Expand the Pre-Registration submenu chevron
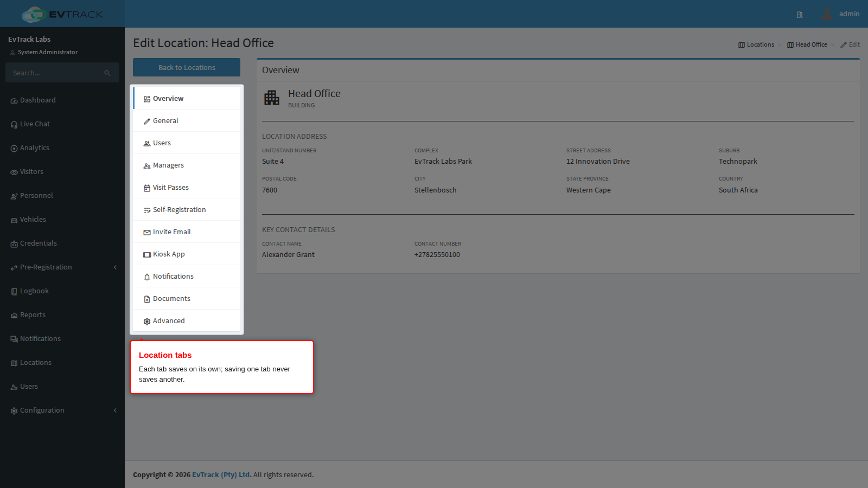The height and width of the screenshot is (488, 868). 115,267
